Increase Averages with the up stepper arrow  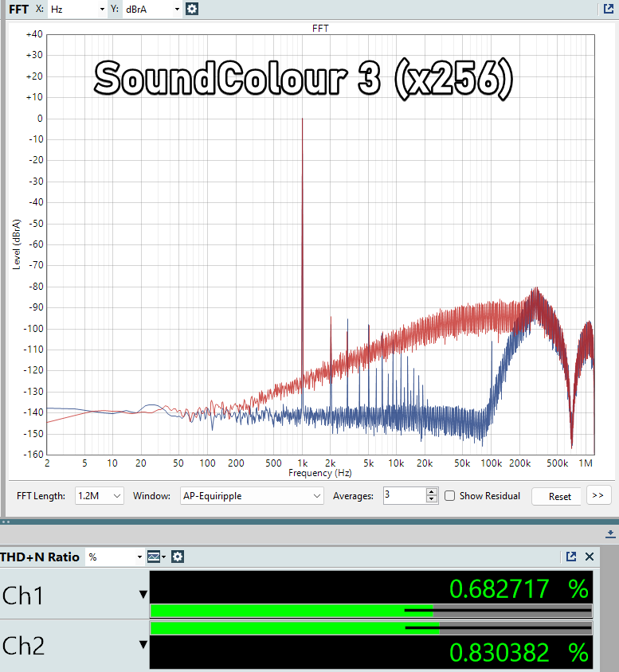(x=432, y=491)
